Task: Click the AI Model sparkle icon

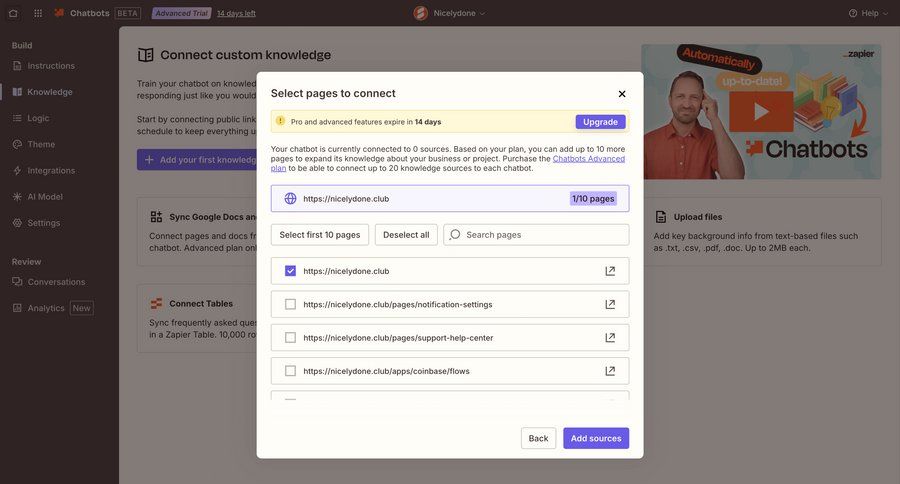Action: (x=17, y=196)
